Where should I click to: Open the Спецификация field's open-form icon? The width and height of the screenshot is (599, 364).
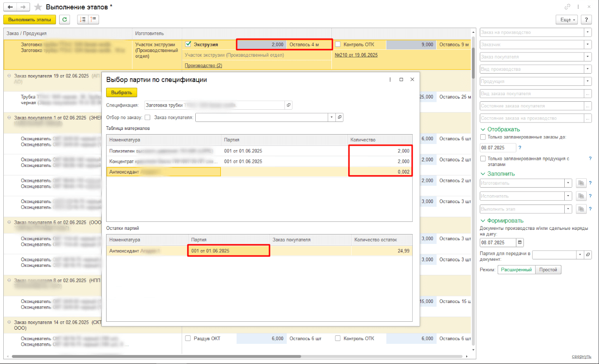[x=289, y=105]
